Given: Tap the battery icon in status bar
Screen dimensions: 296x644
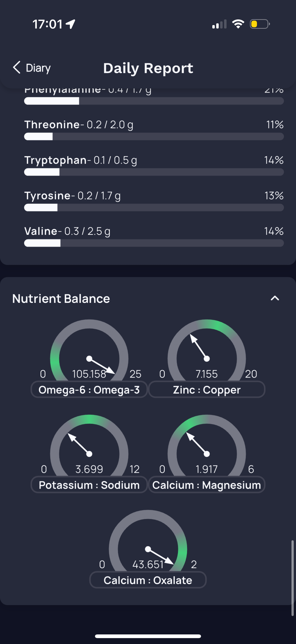Looking at the screenshot, I should (x=259, y=24).
